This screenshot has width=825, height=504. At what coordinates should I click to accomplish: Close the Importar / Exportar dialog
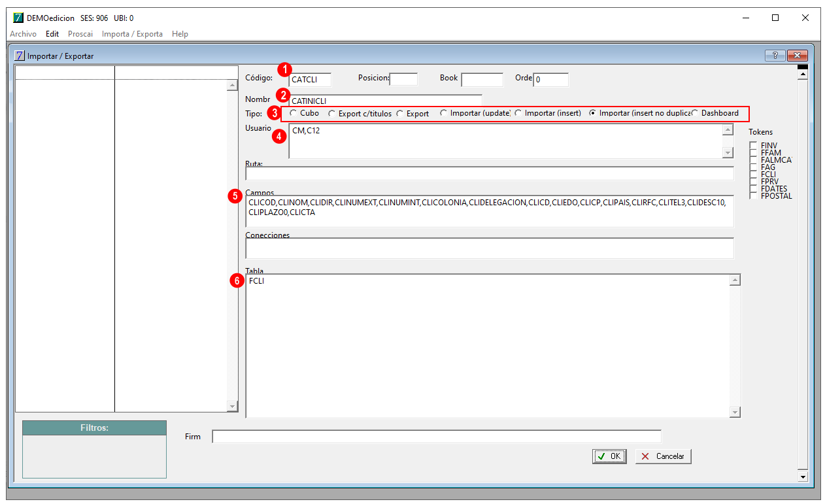point(798,56)
